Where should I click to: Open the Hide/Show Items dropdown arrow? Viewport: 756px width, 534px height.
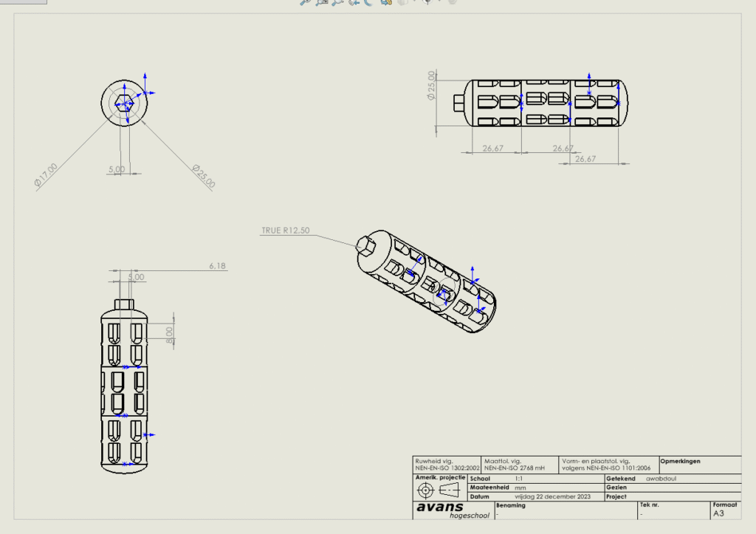441,2
